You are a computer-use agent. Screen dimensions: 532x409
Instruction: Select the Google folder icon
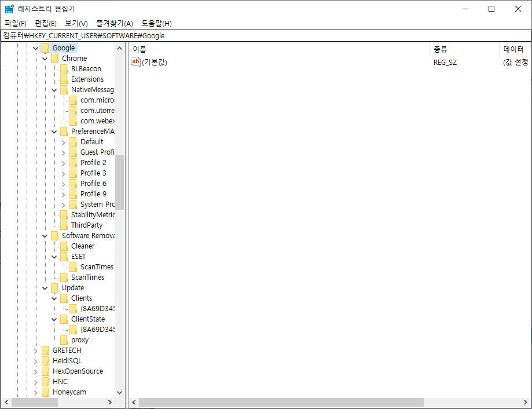point(46,48)
